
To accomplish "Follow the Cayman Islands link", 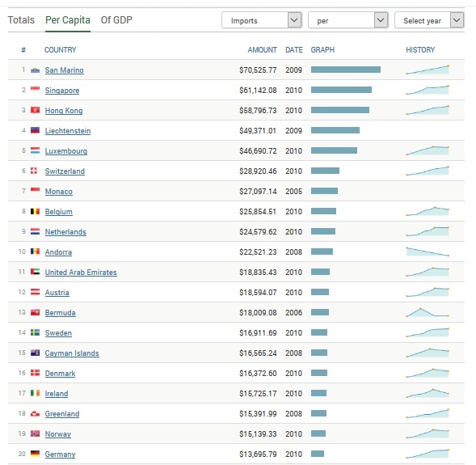I will pos(72,353).
